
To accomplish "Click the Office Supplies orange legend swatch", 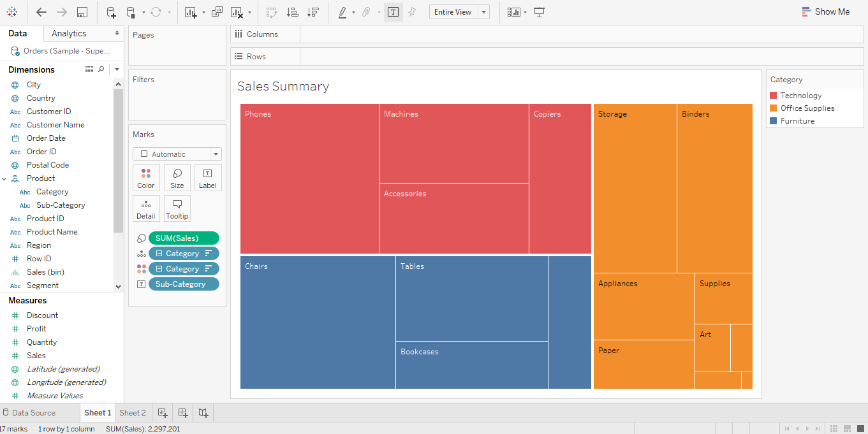I will coord(774,108).
